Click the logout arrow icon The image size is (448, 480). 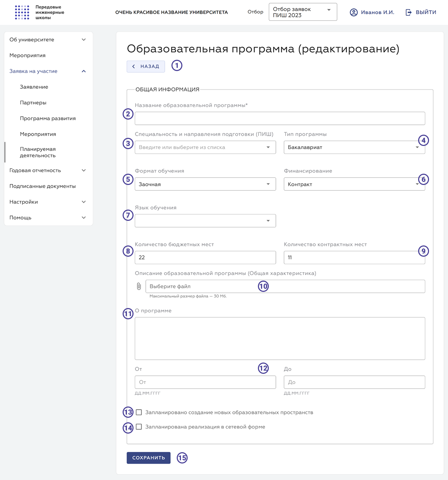pyautogui.click(x=409, y=12)
